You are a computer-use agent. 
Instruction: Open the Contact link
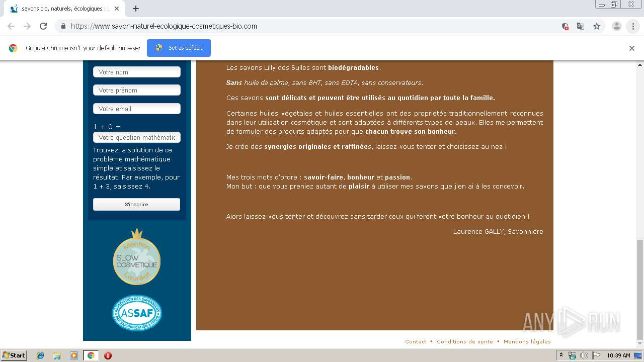pos(416,341)
